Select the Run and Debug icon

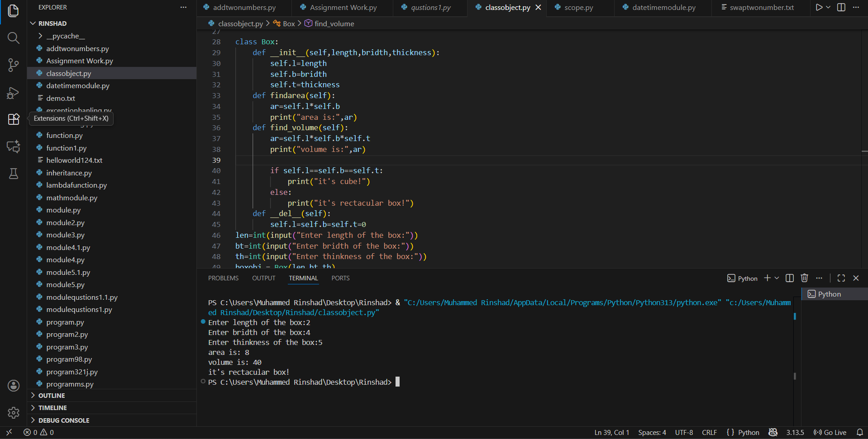13,93
